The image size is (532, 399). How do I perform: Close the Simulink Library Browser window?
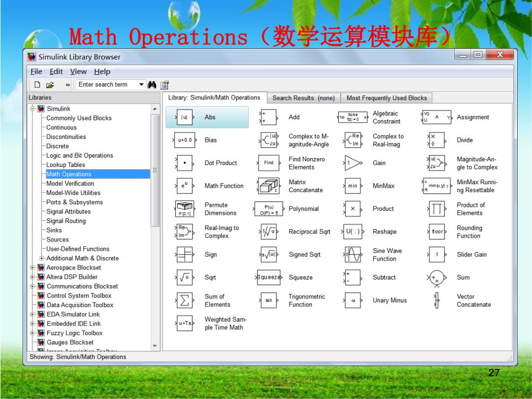pyautogui.click(x=500, y=55)
